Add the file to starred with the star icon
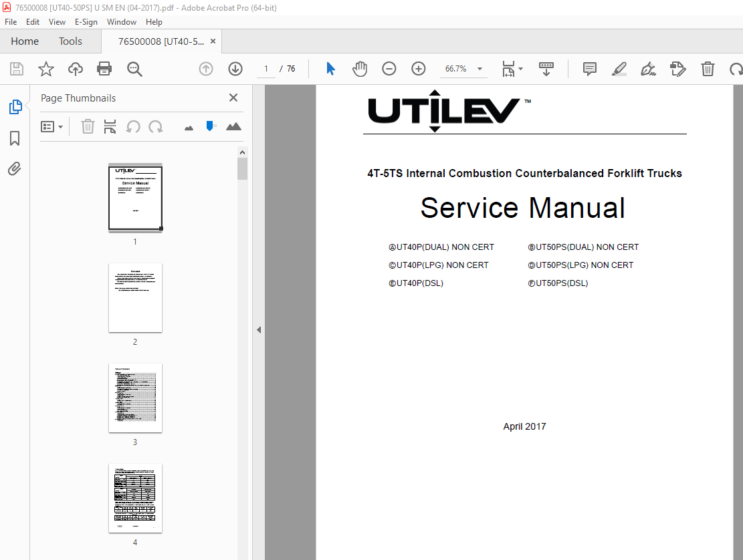Screen dimensions: 743x560 coord(46,69)
